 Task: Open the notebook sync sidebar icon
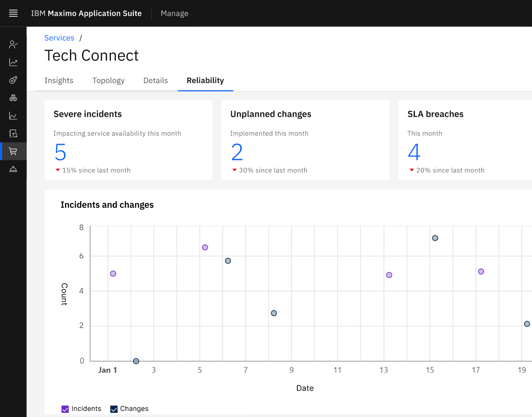click(x=13, y=134)
